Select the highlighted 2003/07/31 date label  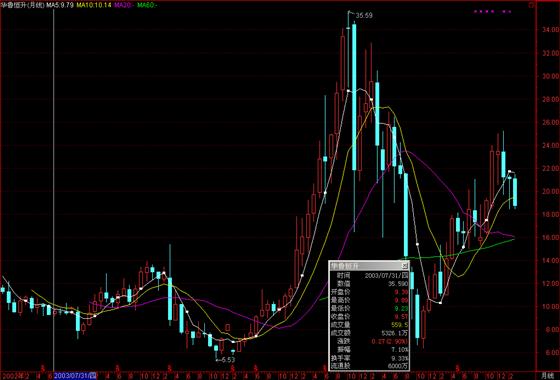tap(75, 375)
